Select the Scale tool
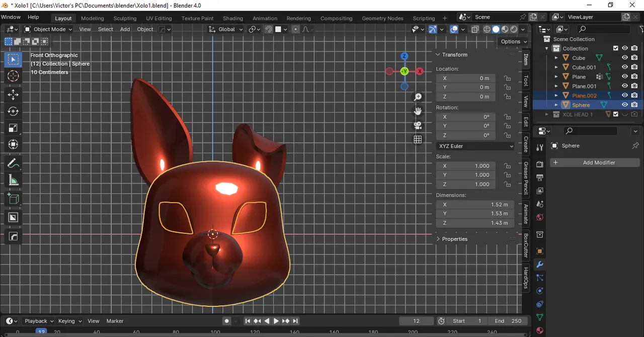This screenshot has width=644, height=337. [13, 128]
